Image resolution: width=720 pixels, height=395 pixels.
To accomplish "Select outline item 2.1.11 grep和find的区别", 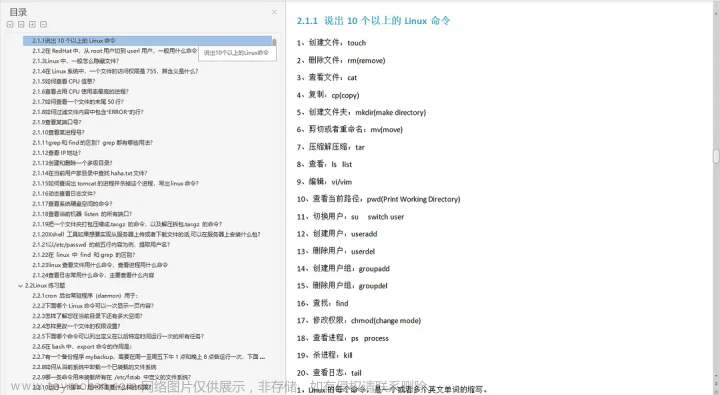I will tap(92, 142).
